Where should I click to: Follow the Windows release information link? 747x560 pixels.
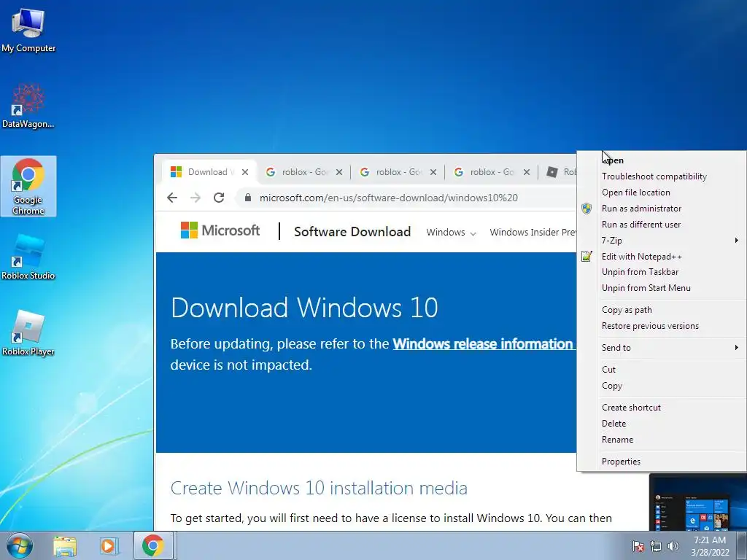pos(484,344)
